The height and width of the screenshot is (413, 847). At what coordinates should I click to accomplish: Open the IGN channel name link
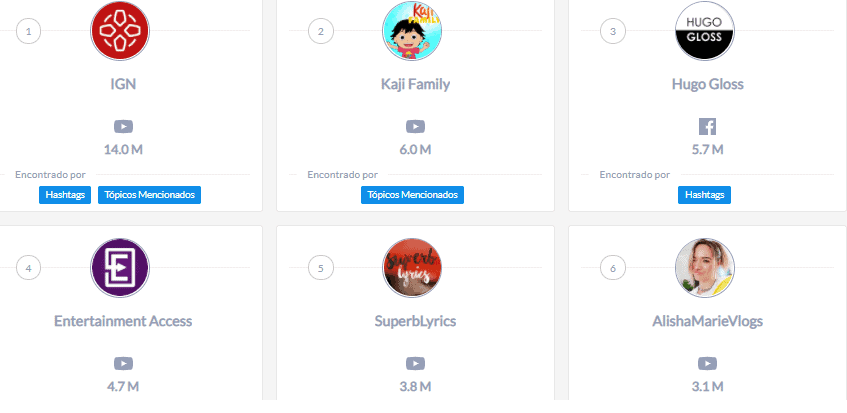pyautogui.click(x=123, y=84)
